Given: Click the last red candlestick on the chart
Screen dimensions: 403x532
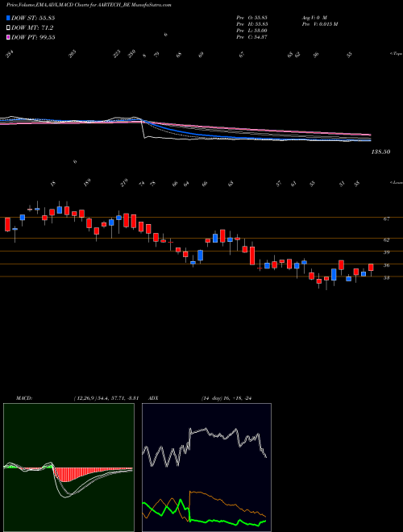Looking at the screenshot, I should tap(371, 268).
